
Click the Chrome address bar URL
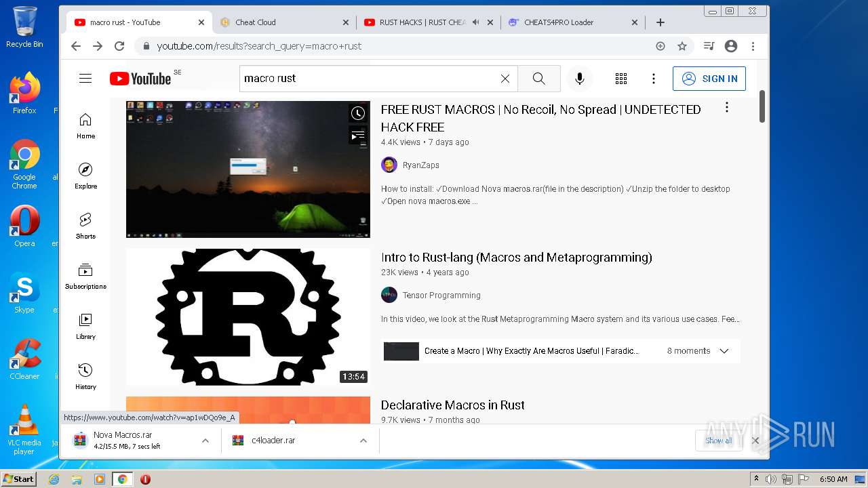click(260, 46)
